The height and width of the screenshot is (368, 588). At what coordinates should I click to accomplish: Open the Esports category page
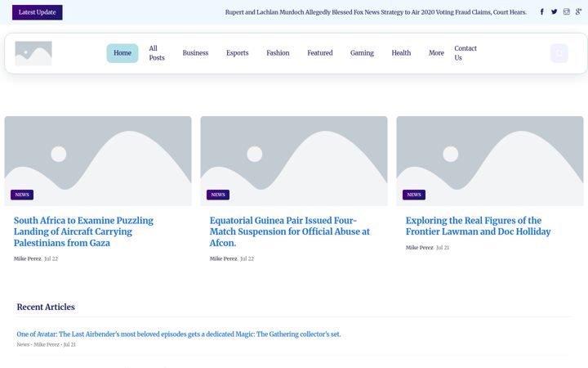[238, 53]
